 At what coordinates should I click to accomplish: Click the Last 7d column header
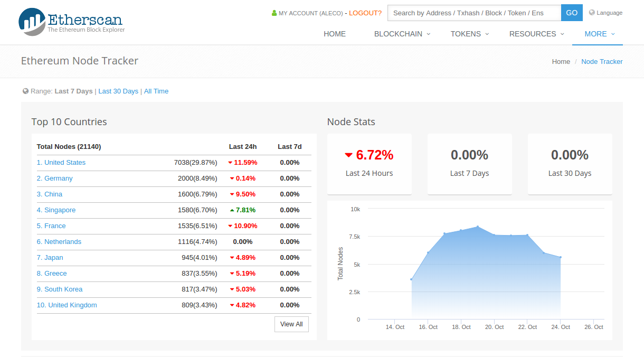pyautogui.click(x=290, y=147)
